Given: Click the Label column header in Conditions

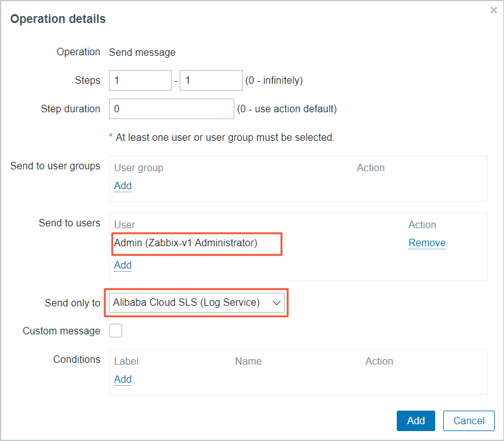Looking at the screenshot, I should click(x=126, y=362).
